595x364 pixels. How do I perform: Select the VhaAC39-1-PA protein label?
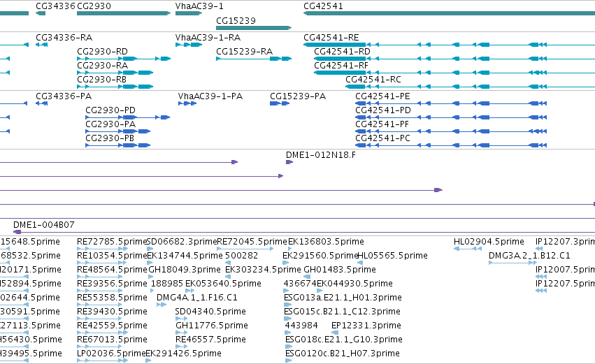(x=210, y=96)
